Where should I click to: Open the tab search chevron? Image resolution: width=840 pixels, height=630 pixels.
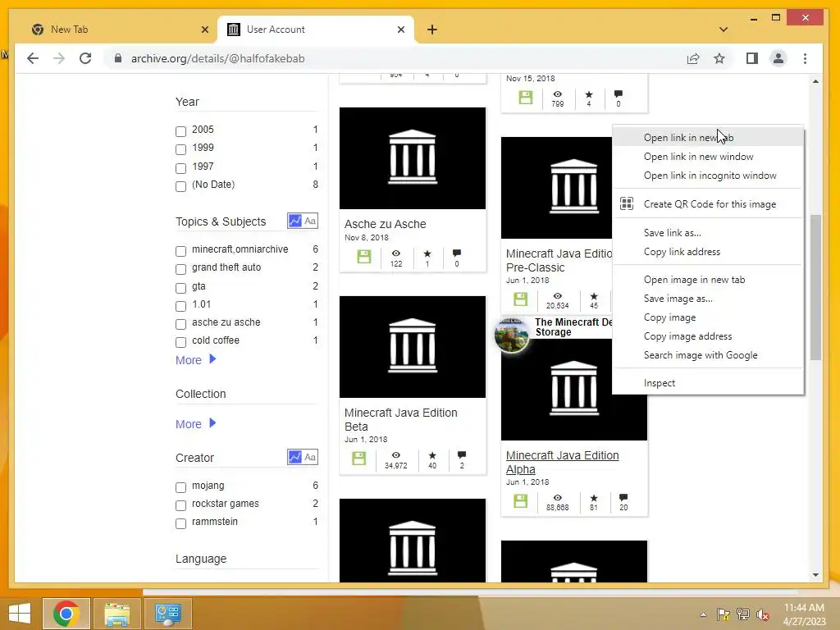(x=724, y=30)
